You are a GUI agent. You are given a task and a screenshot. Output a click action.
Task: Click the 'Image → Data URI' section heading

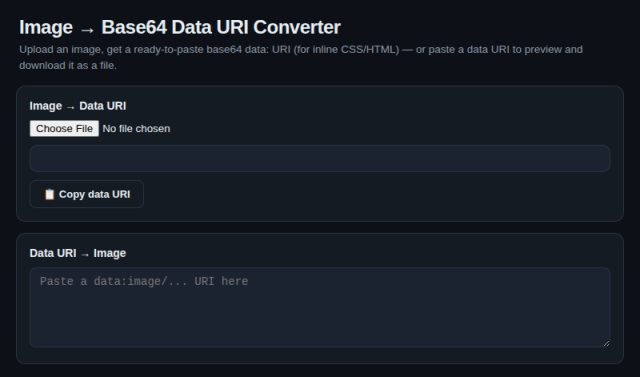(78, 106)
